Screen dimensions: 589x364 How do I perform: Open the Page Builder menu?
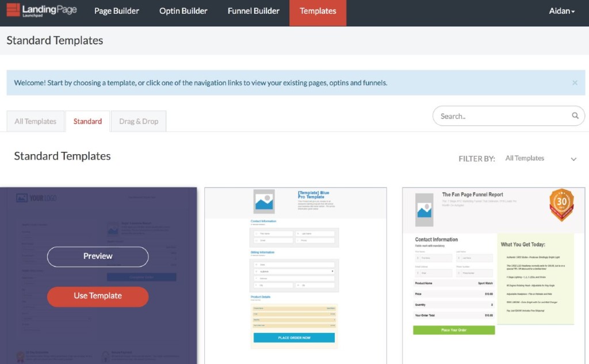[116, 12]
